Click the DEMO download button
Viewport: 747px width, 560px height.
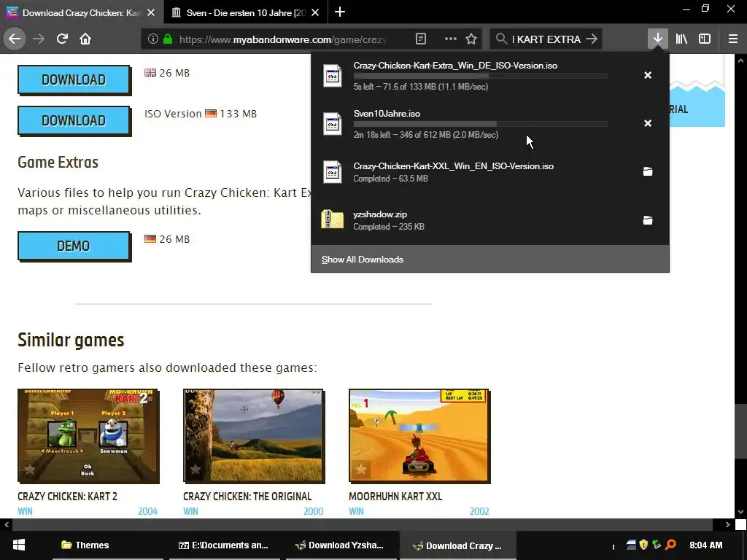pos(74,246)
